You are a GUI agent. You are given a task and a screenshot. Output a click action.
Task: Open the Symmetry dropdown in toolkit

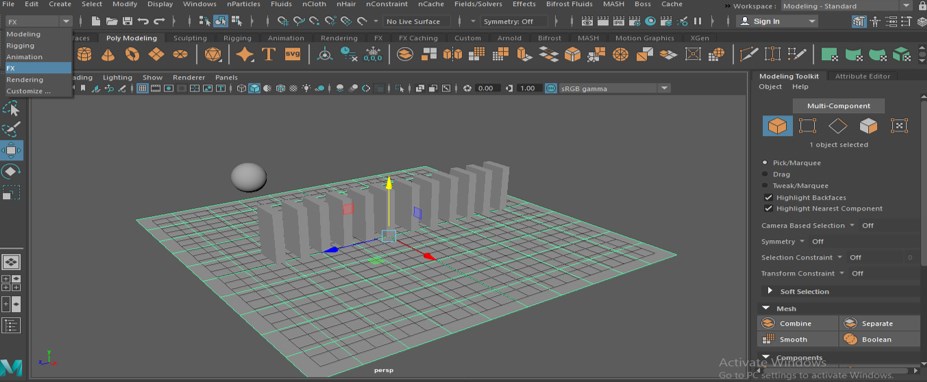point(802,241)
